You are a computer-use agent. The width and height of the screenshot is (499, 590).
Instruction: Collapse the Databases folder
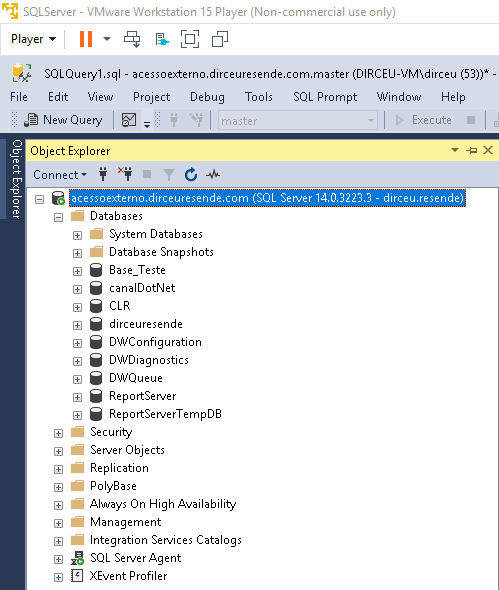click(58, 217)
